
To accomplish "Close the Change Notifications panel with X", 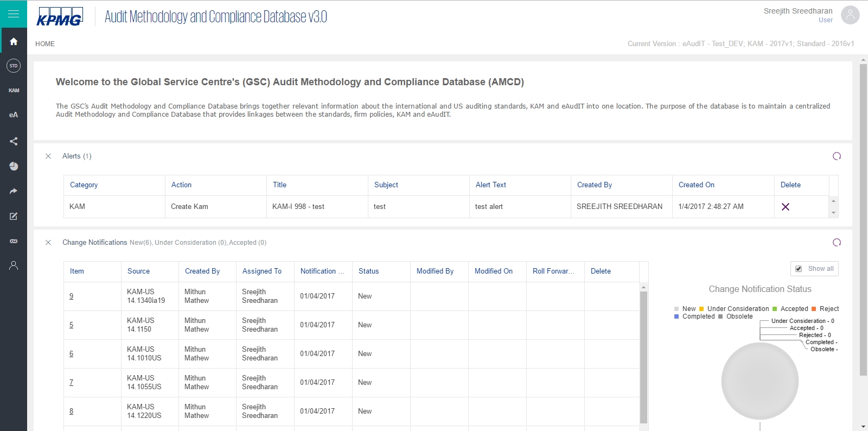I will (x=48, y=243).
